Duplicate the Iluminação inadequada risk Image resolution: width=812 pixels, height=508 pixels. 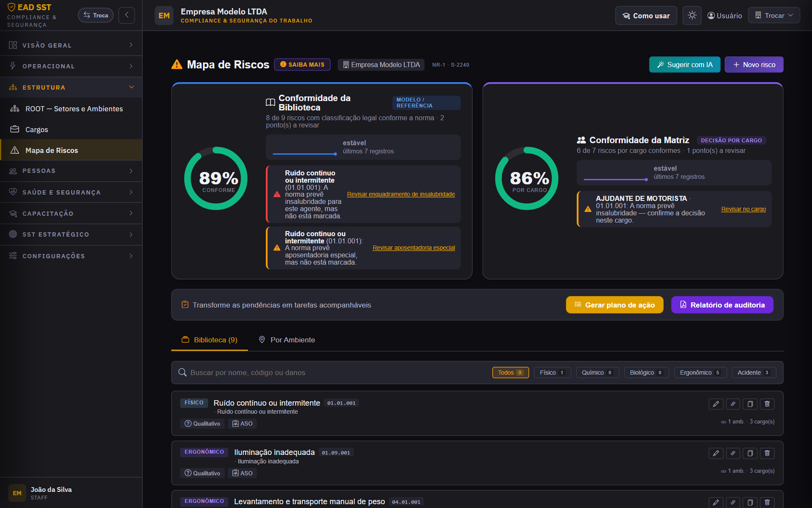coord(750,453)
